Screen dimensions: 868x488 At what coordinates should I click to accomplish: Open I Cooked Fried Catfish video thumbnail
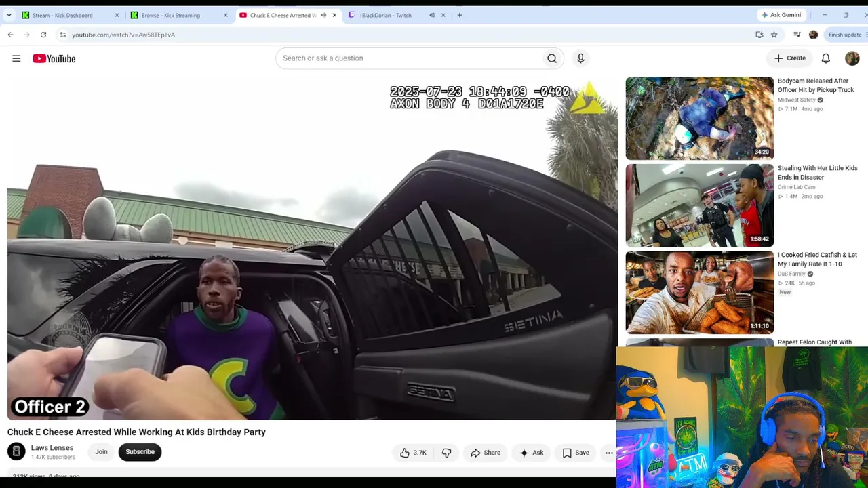coord(699,293)
